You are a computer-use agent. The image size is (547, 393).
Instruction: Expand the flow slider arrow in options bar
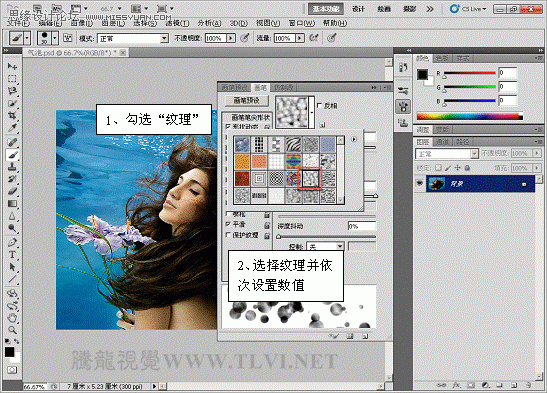pos(300,38)
